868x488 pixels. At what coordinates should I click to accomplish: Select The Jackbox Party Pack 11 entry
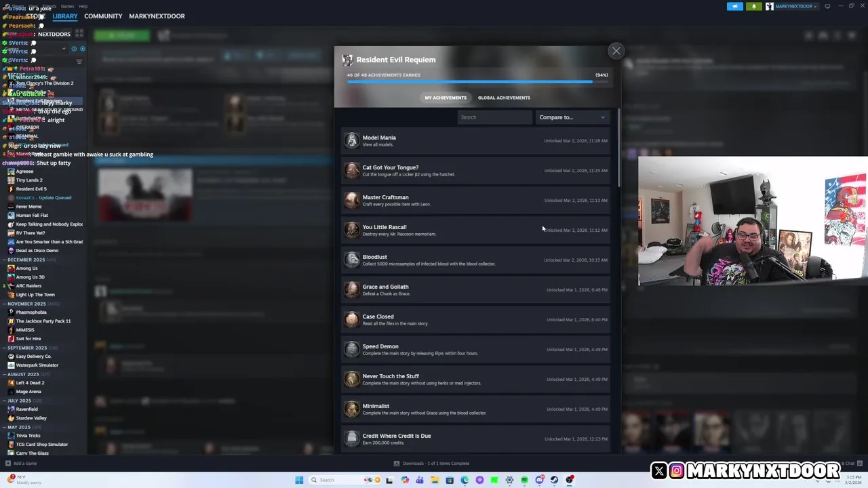(43, 321)
